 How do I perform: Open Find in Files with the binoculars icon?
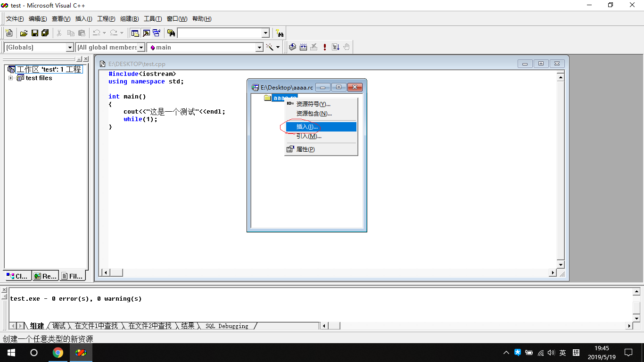pos(171,33)
